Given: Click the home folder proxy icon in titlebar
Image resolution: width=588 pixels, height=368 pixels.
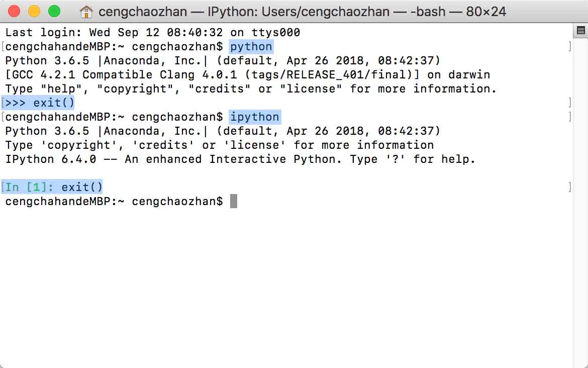Looking at the screenshot, I should coord(85,11).
